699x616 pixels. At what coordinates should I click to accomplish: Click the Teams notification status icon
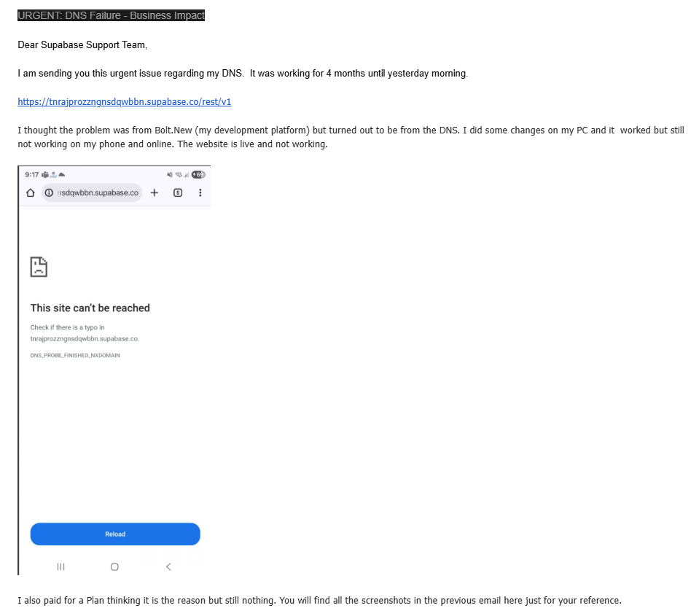point(45,175)
